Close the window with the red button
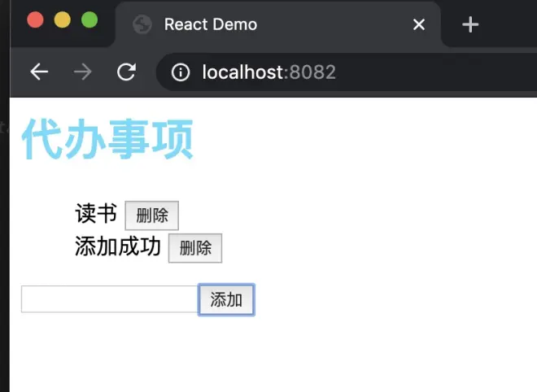Image resolution: width=537 pixels, height=392 pixels. [35, 20]
